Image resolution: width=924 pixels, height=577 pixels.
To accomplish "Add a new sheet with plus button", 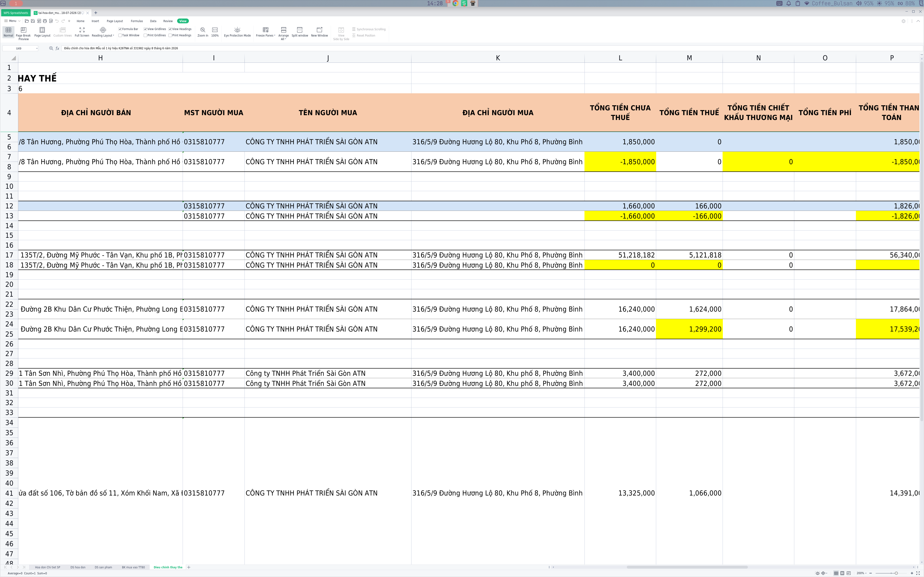I will pos(189,567).
